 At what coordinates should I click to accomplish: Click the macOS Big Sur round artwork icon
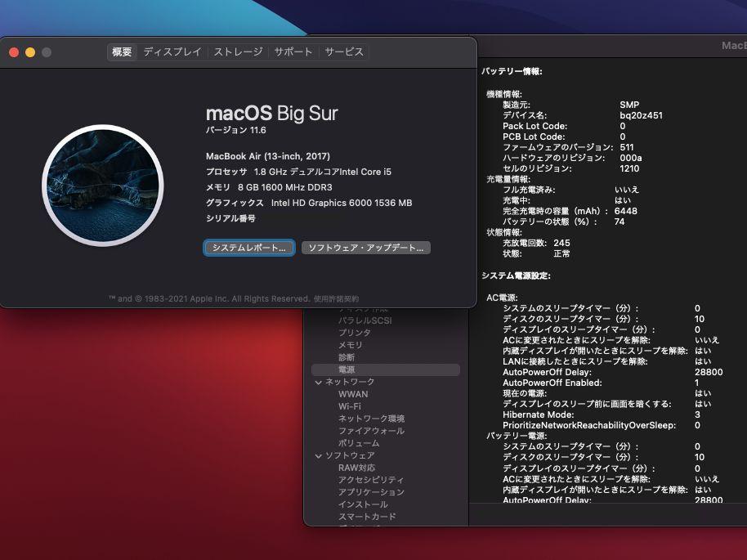tap(103, 186)
